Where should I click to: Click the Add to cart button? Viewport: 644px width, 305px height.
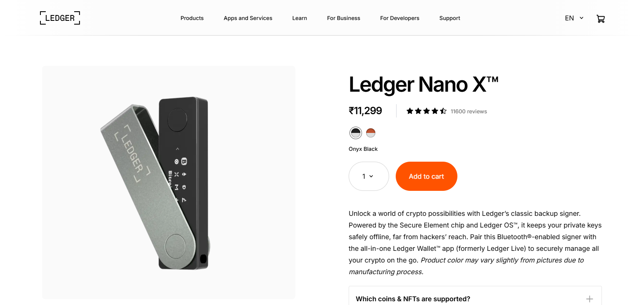pyautogui.click(x=426, y=176)
